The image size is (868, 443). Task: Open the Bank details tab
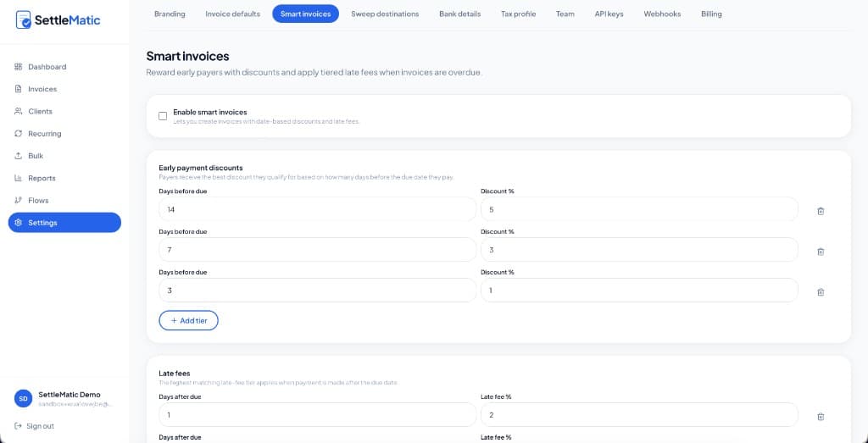460,14
